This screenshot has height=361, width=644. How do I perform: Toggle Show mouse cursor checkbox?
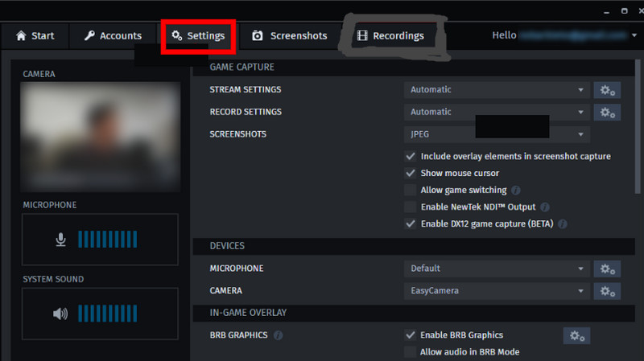[411, 173]
